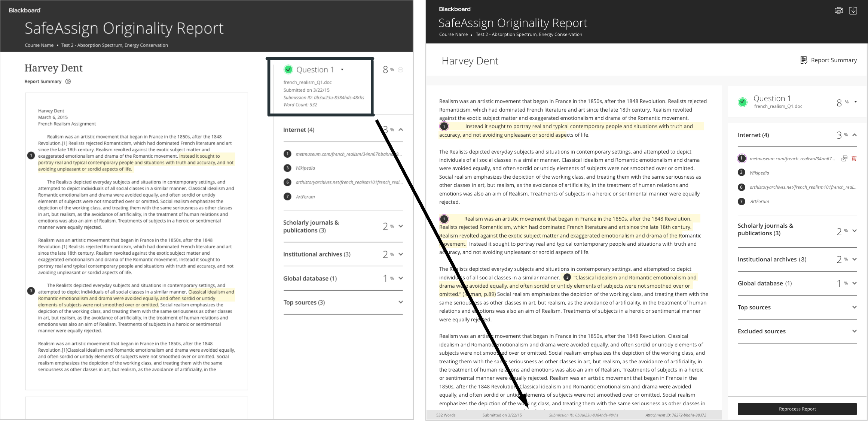Expand the Excluded sources section
The width and height of the screenshot is (868, 421).
tap(855, 331)
